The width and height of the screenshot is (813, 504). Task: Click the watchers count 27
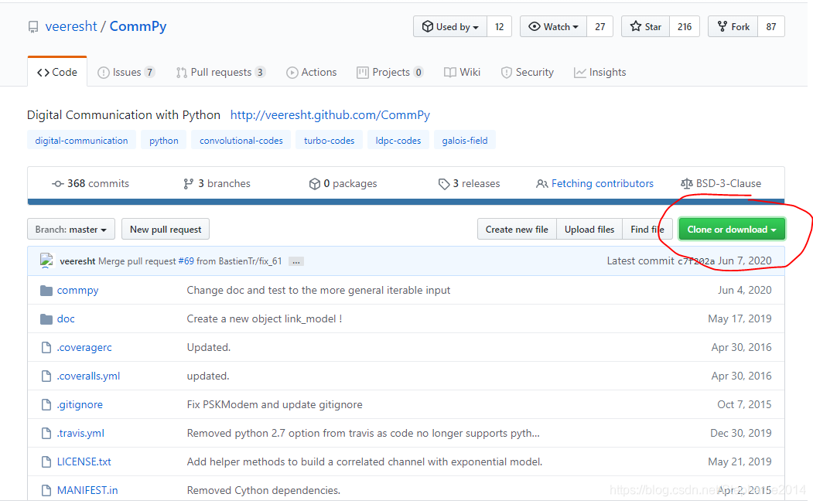coord(600,26)
